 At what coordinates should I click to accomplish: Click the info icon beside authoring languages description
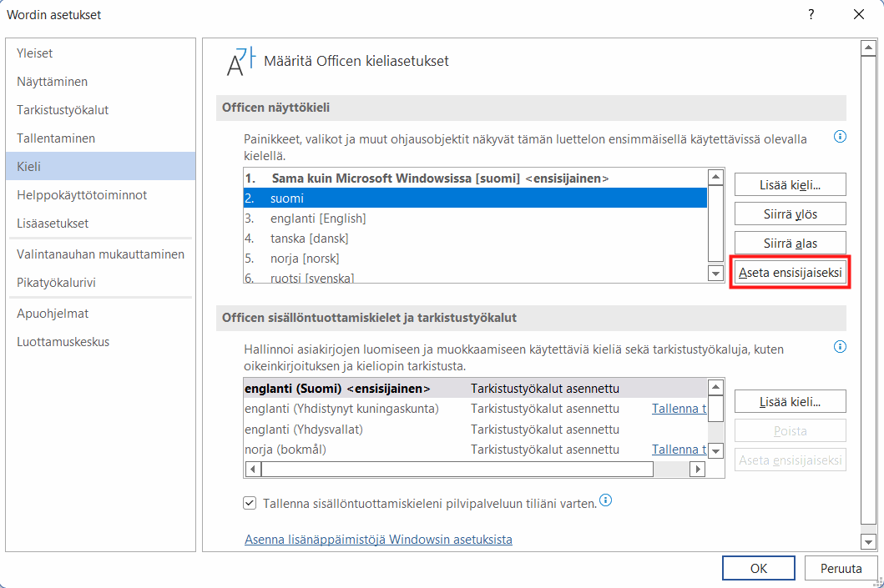[840, 347]
